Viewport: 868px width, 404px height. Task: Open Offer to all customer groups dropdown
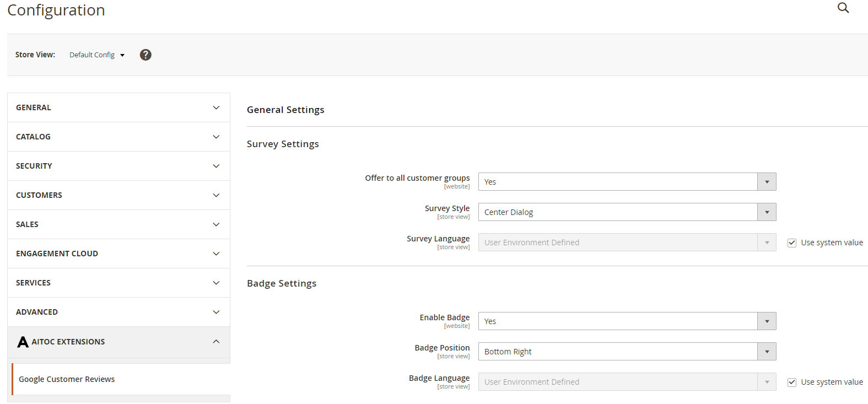(x=627, y=182)
